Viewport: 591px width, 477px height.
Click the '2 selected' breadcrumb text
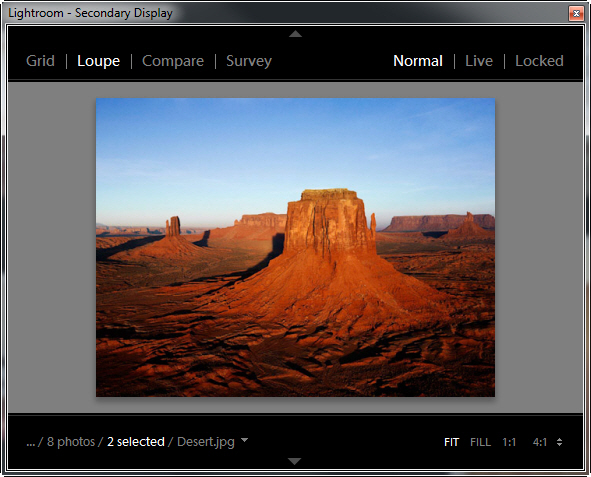tap(136, 442)
